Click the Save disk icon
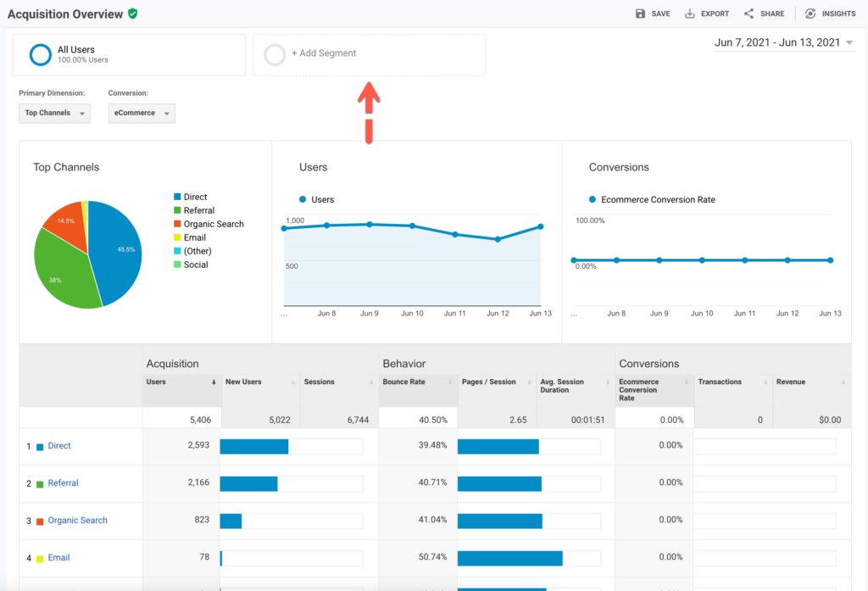 click(640, 14)
